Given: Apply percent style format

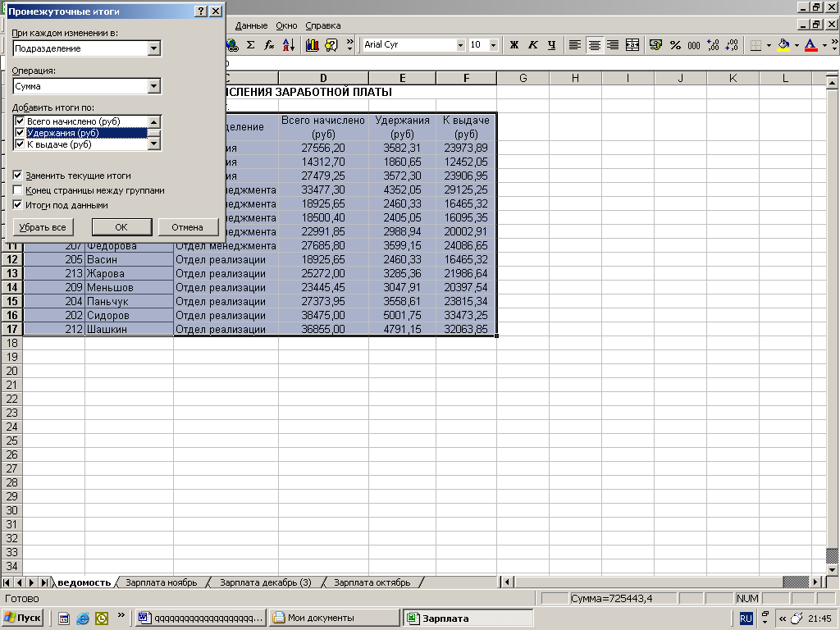Looking at the screenshot, I should (675, 45).
